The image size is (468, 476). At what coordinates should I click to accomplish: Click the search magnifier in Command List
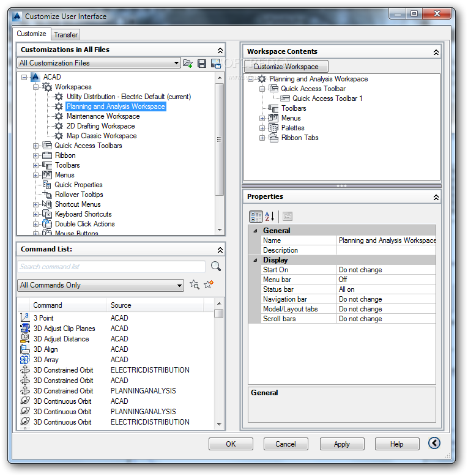[x=216, y=266]
